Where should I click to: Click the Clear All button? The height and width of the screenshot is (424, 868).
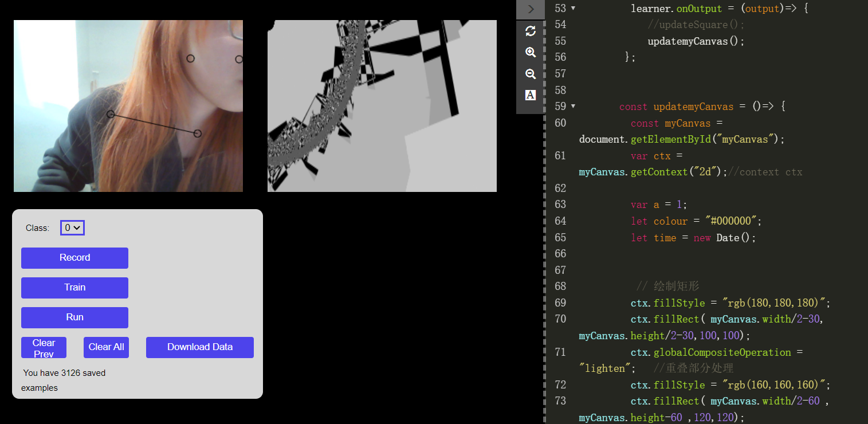click(106, 347)
